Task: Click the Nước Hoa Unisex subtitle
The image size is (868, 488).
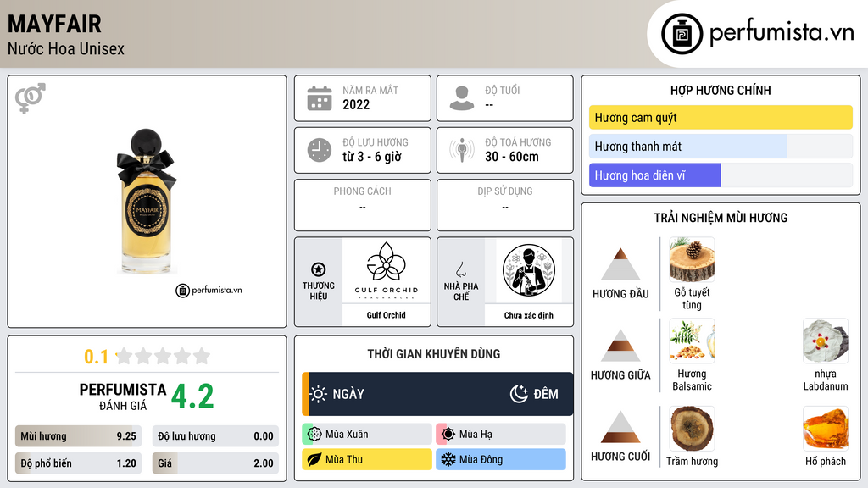Action: click(66, 49)
